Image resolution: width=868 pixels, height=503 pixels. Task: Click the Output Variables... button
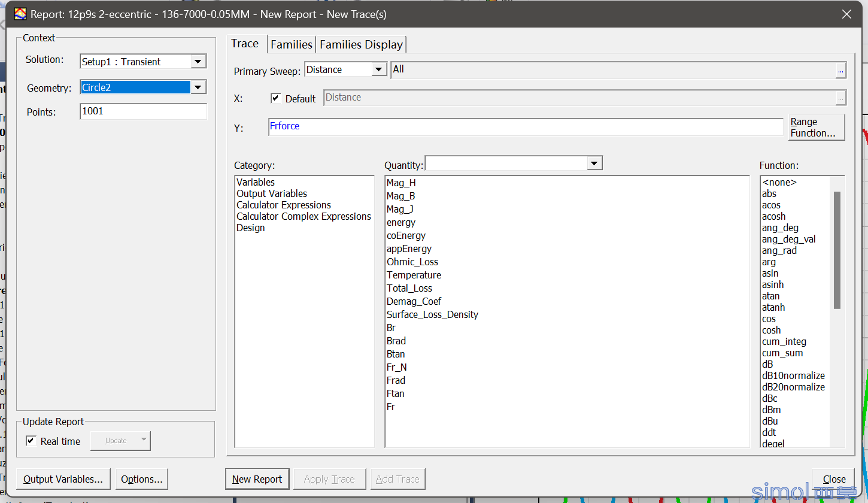pyautogui.click(x=63, y=479)
